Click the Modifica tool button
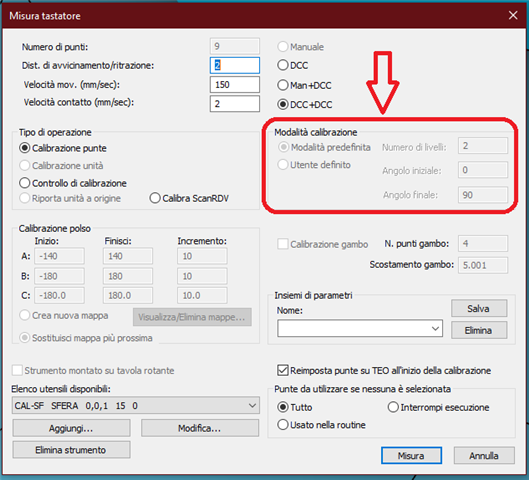This screenshot has height=480, width=529. coord(200,428)
